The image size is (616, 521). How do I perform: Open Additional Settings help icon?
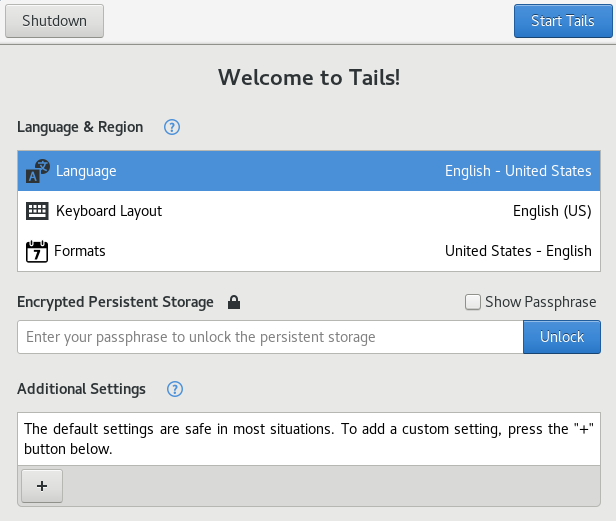pyautogui.click(x=175, y=389)
